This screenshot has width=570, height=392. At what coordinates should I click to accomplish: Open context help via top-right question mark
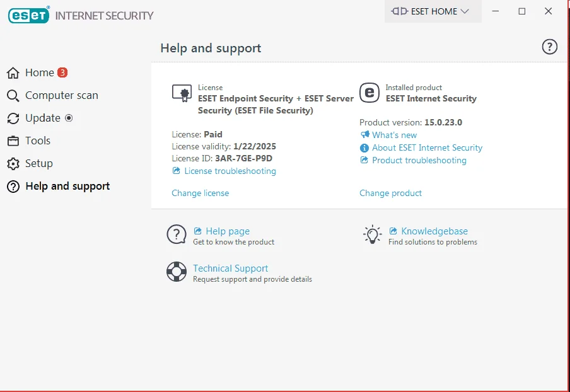point(549,47)
